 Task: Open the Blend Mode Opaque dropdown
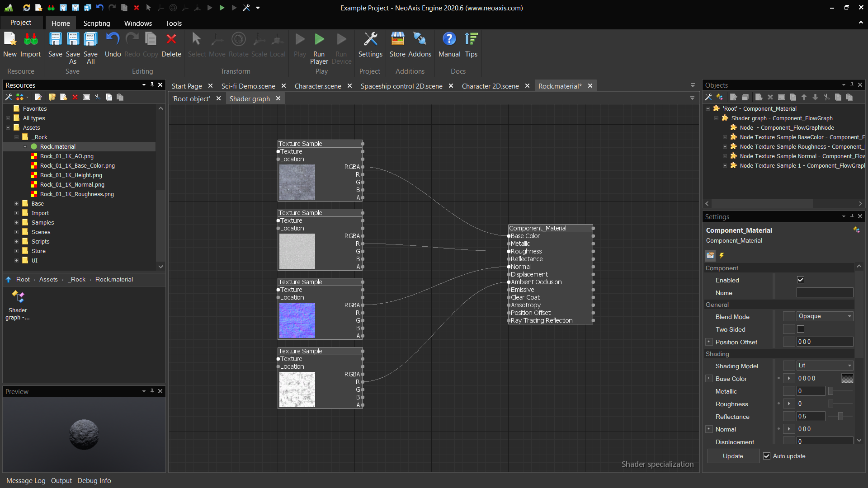pyautogui.click(x=825, y=316)
